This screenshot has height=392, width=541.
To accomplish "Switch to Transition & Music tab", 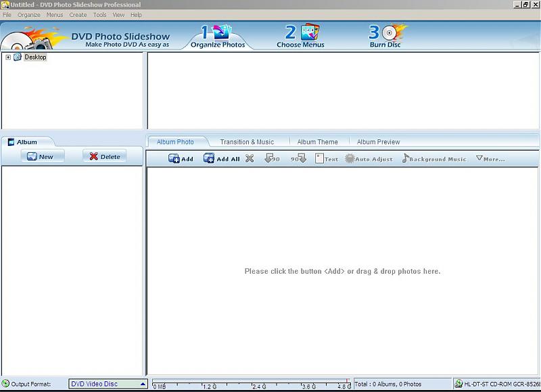I will (x=247, y=142).
